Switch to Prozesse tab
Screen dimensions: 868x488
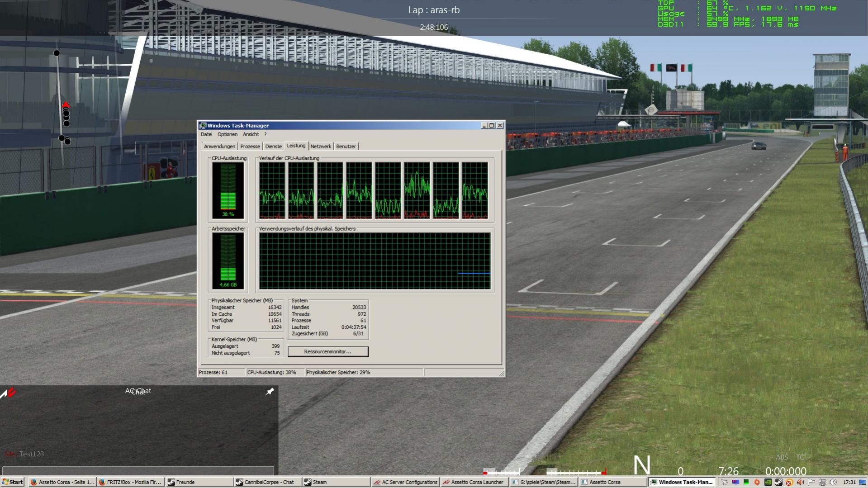[250, 147]
